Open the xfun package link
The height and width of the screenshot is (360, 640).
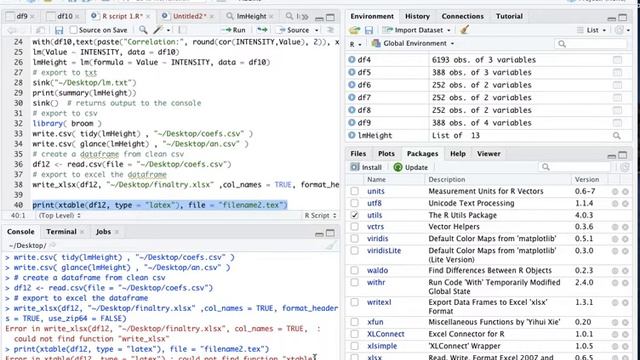pos(375,322)
